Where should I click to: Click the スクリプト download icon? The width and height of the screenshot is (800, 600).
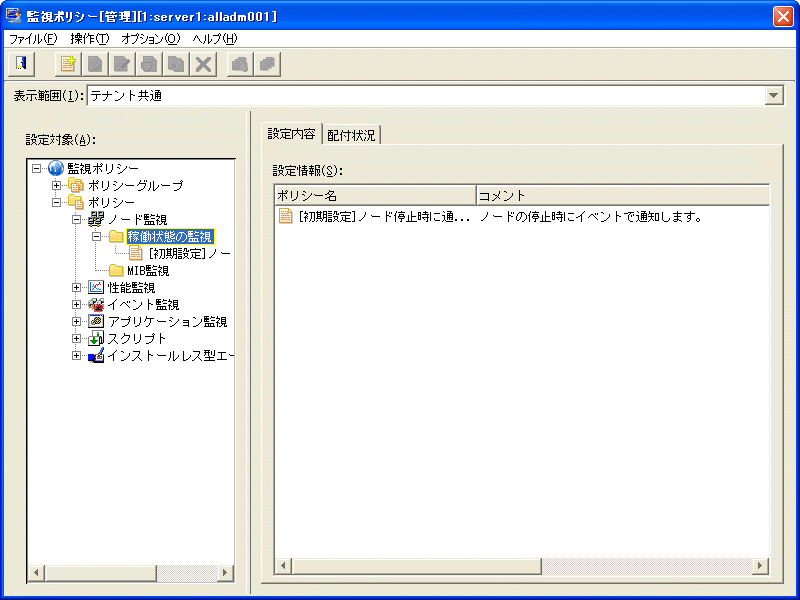(96, 338)
